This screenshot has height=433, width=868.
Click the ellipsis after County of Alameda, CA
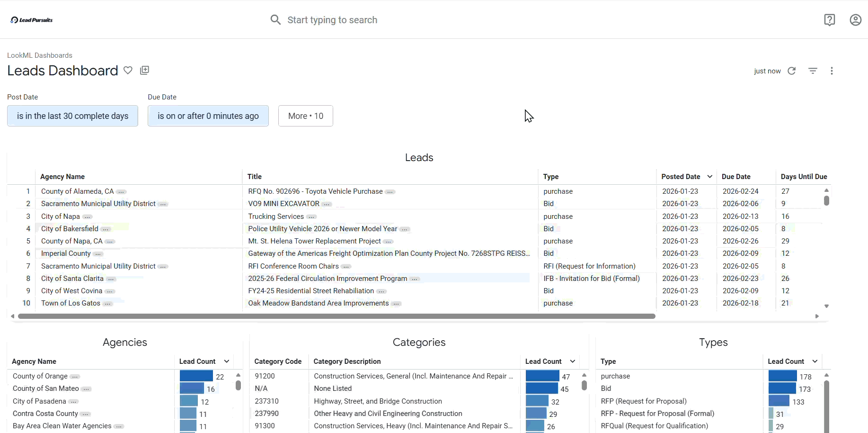(122, 192)
